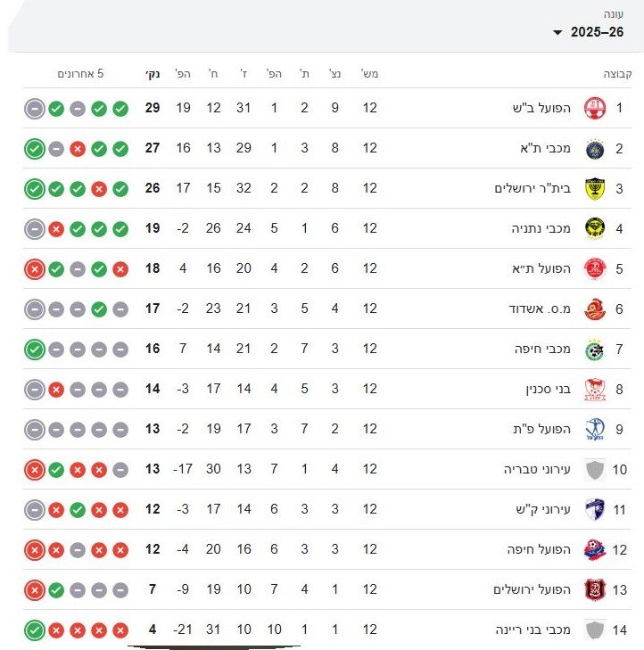Click the Bnei Sakhnin team logo
The height and width of the screenshot is (650, 644).
click(x=594, y=389)
